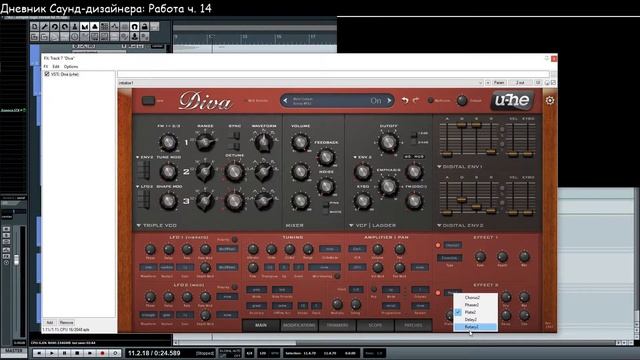The image size is (640, 360).
Task: Click the New project icon in REAPER toolbar
Action: click(35, 27)
